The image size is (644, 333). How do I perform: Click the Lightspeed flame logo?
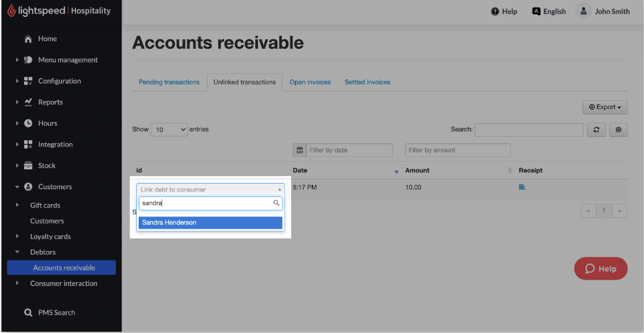pos(11,10)
